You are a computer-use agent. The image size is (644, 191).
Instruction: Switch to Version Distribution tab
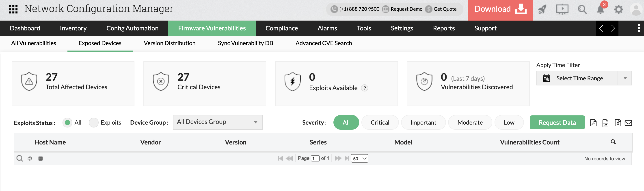click(x=169, y=43)
